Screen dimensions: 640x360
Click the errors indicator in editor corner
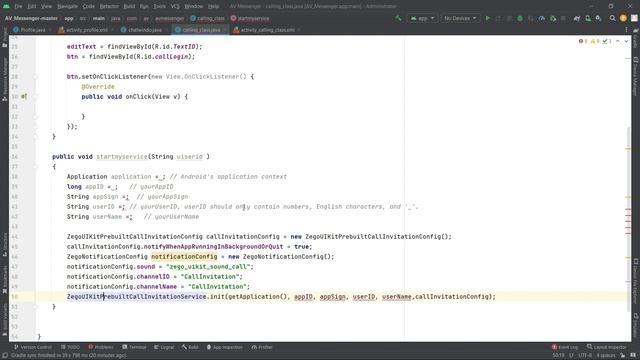(x=582, y=41)
